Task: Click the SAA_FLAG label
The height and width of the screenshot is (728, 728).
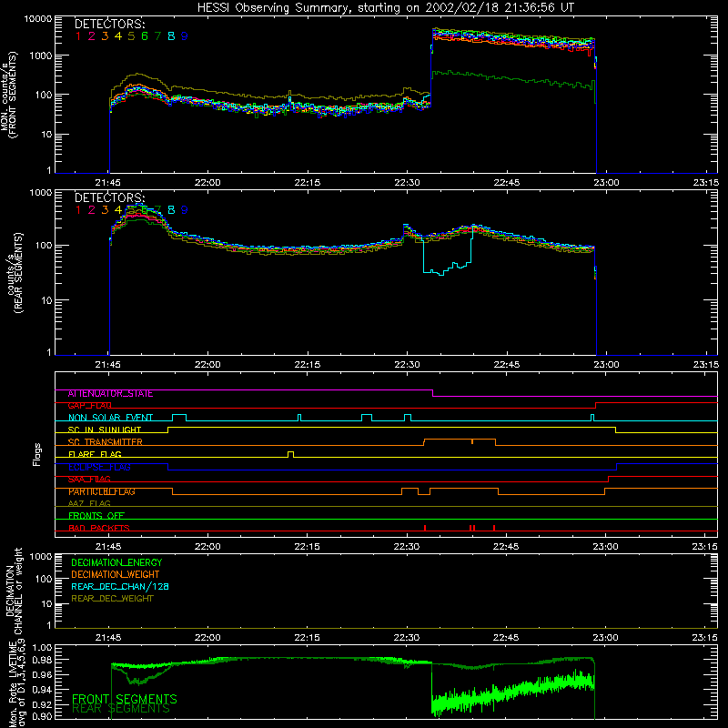Action: (x=89, y=480)
